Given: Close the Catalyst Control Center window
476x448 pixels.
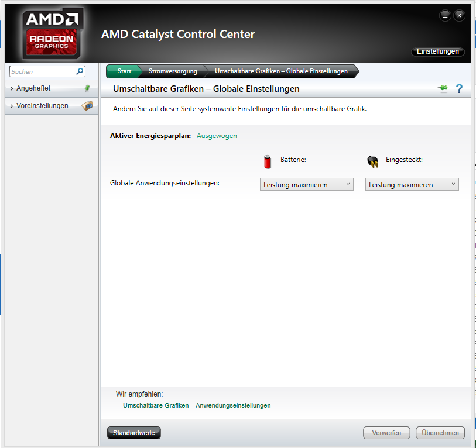Looking at the screenshot, I should click(459, 15).
